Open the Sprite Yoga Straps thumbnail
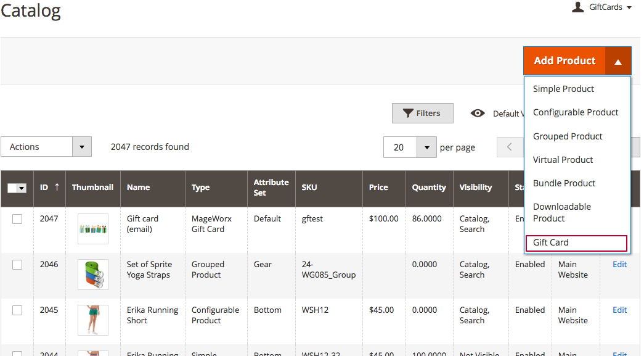This screenshot has height=356, width=644. [93, 274]
